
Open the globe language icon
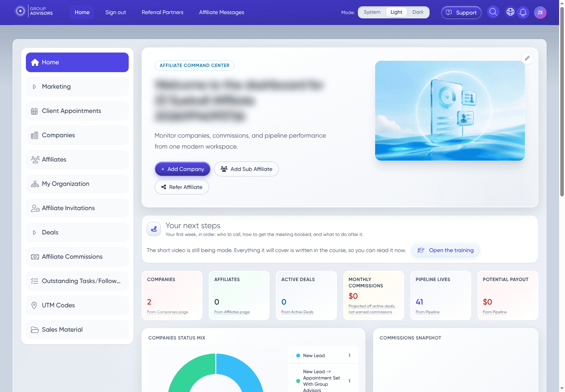click(510, 12)
